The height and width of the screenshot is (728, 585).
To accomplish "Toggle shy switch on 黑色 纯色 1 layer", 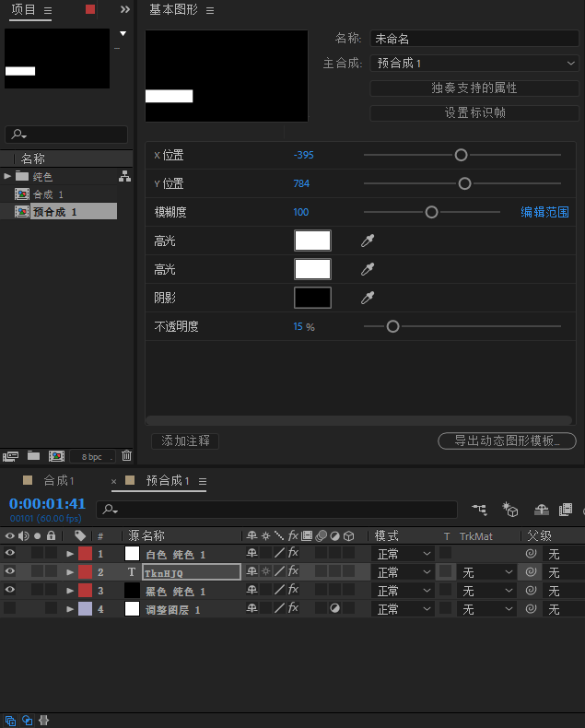I will 252,590.
